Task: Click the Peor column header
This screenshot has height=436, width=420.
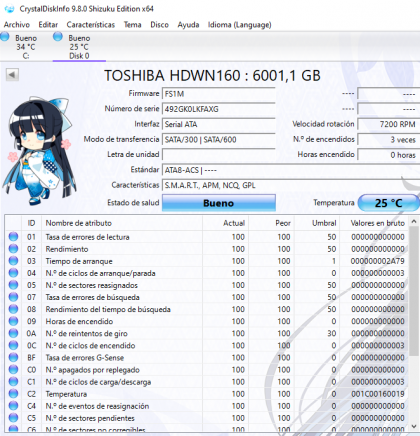Action: click(x=272, y=223)
